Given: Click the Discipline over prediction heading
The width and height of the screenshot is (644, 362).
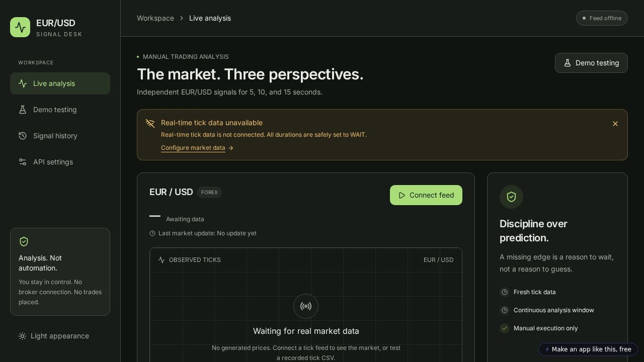Looking at the screenshot, I should (533, 231).
